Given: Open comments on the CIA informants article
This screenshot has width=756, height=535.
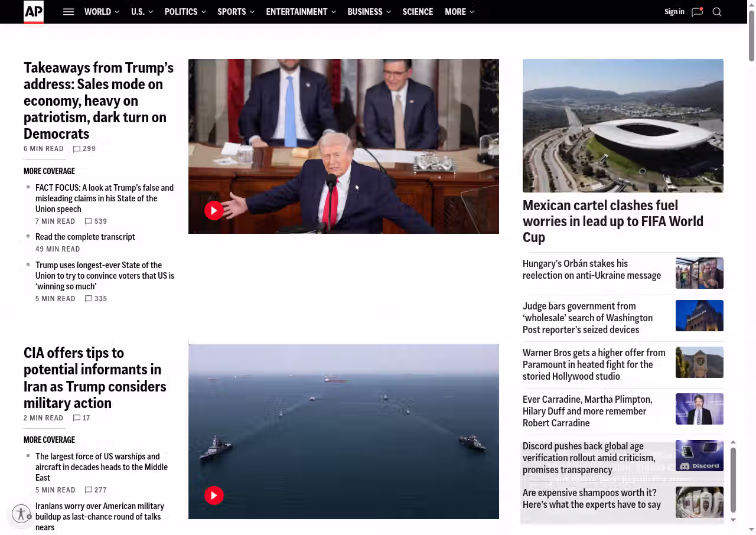Looking at the screenshot, I should coord(82,418).
